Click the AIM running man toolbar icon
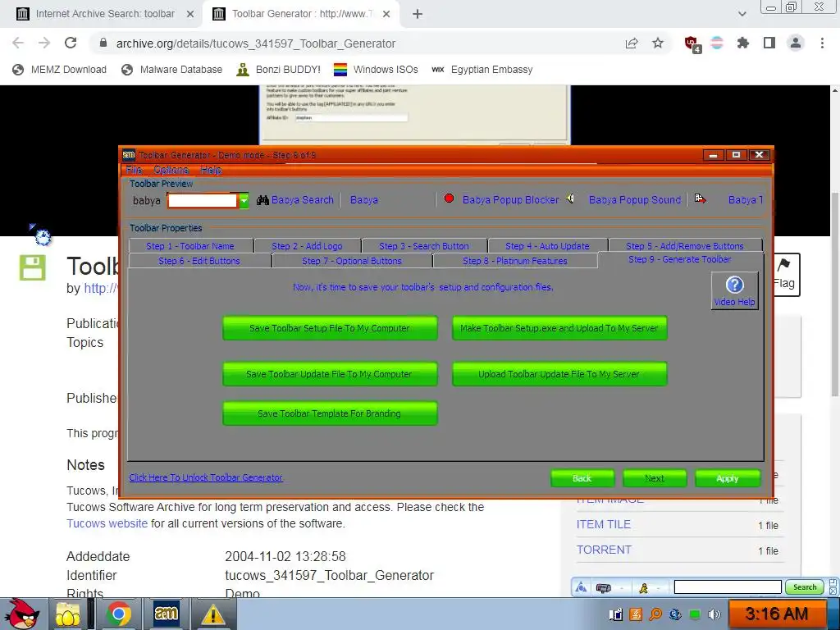Viewport: 840px width, 630px height. (643, 588)
